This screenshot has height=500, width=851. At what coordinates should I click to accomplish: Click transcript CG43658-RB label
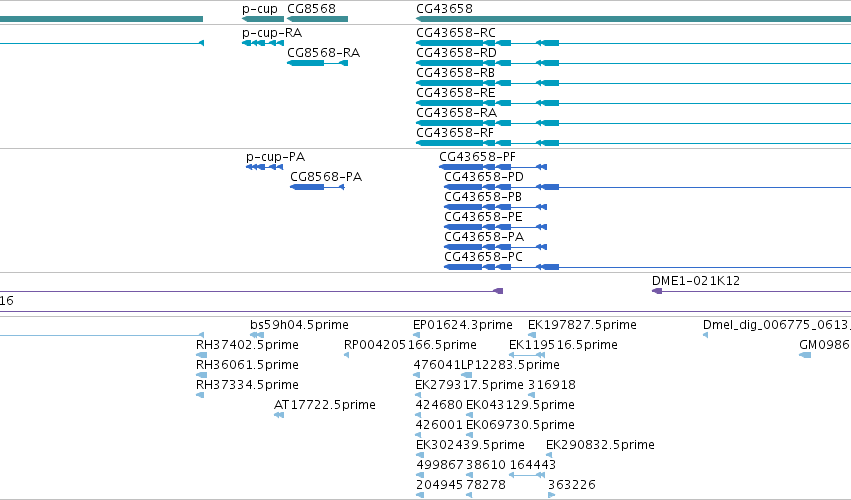456,73
